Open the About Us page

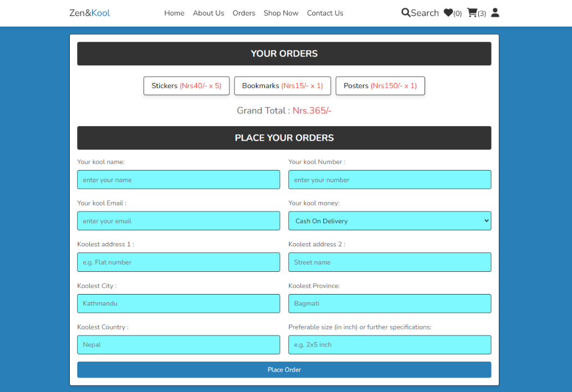pyautogui.click(x=208, y=13)
